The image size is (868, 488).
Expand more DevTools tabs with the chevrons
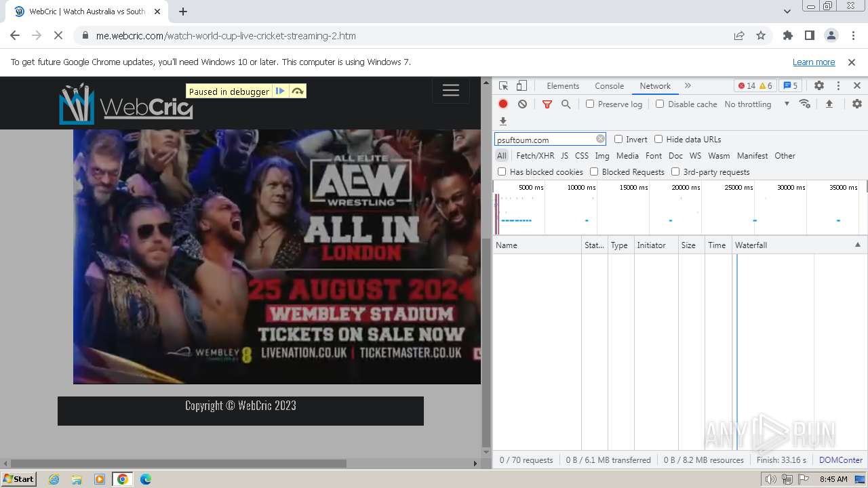tap(688, 86)
